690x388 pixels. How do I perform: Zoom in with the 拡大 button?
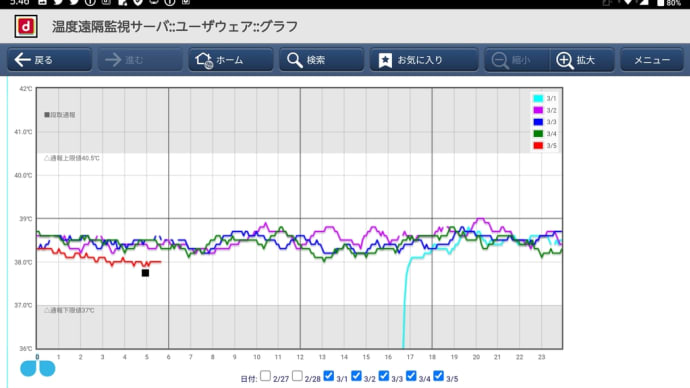click(582, 59)
